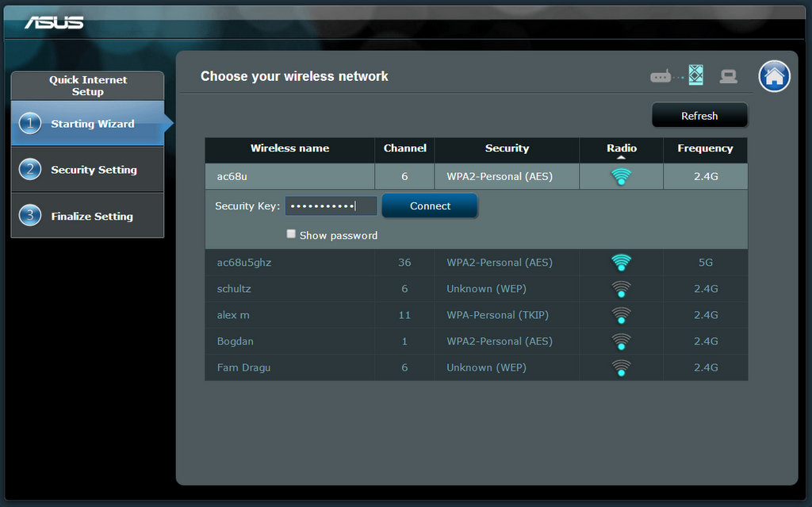This screenshot has width=812, height=507.
Task: Go to home via the house icon
Action: click(x=774, y=76)
